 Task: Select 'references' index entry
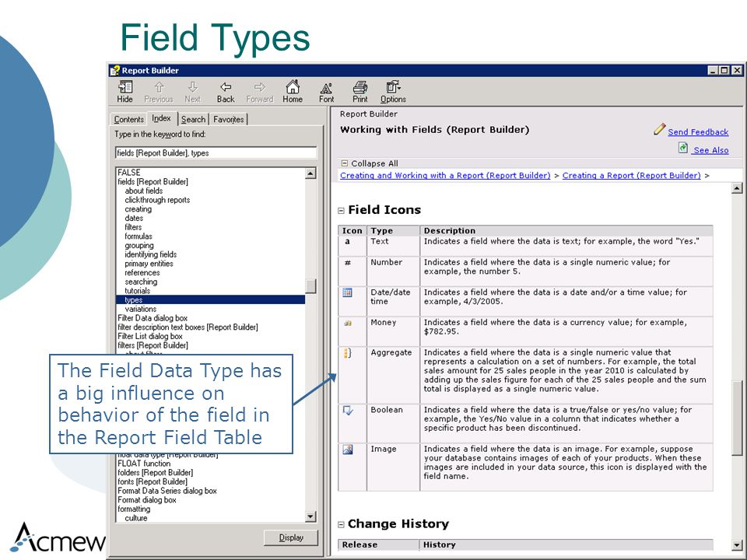coord(142,272)
